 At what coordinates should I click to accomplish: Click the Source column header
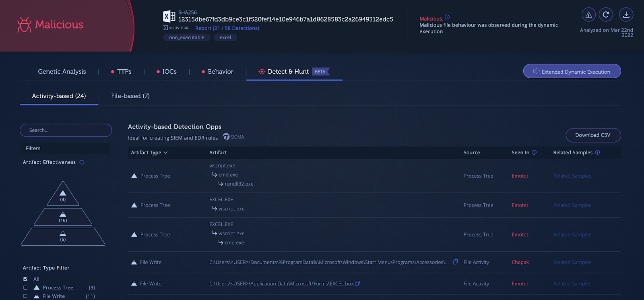tap(472, 153)
